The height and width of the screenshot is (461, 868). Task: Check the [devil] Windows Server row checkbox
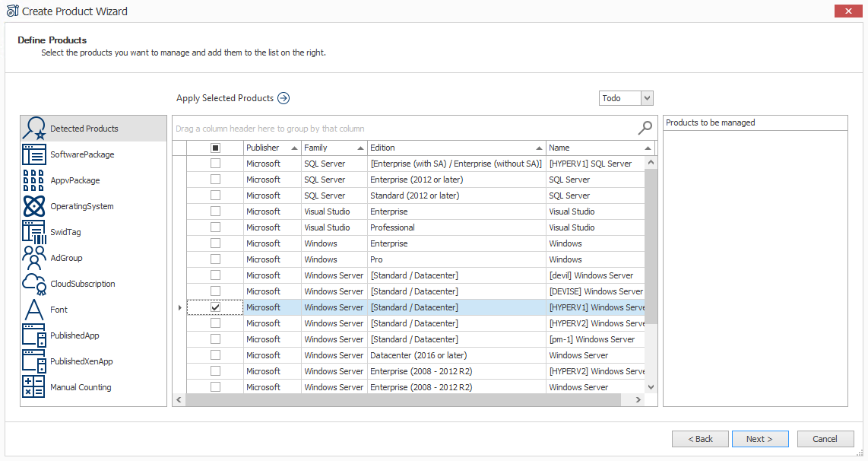point(215,275)
